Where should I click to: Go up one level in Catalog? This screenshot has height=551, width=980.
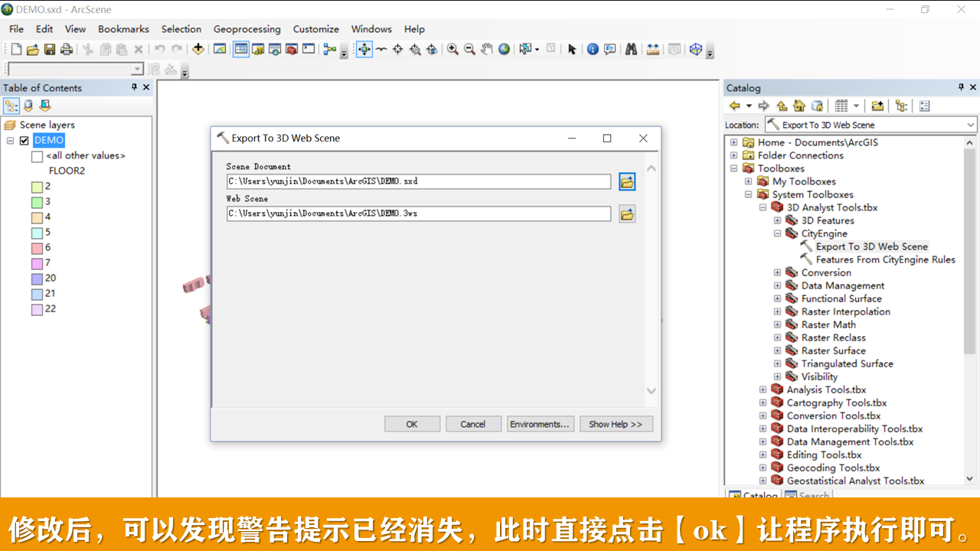click(782, 106)
